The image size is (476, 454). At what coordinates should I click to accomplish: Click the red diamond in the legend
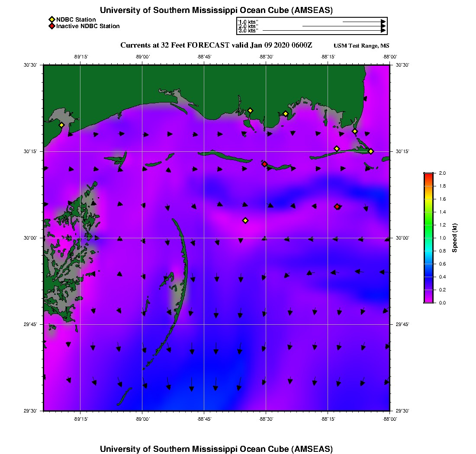click(x=51, y=26)
